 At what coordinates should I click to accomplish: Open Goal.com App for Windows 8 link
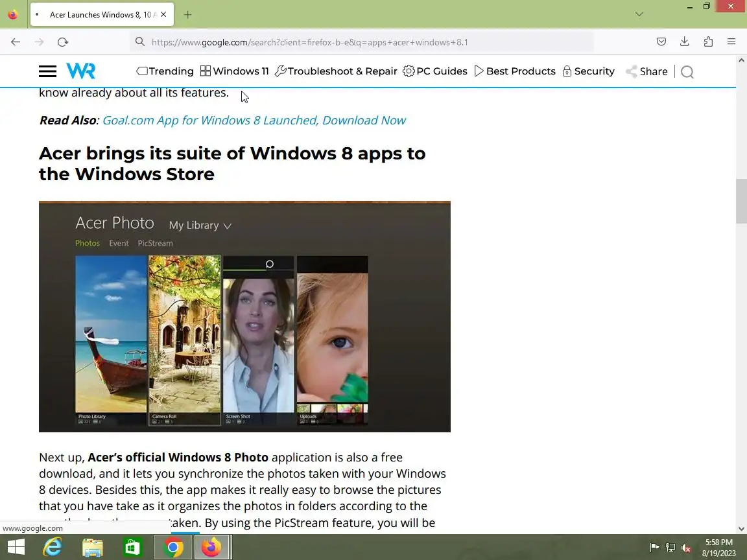(254, 120)
